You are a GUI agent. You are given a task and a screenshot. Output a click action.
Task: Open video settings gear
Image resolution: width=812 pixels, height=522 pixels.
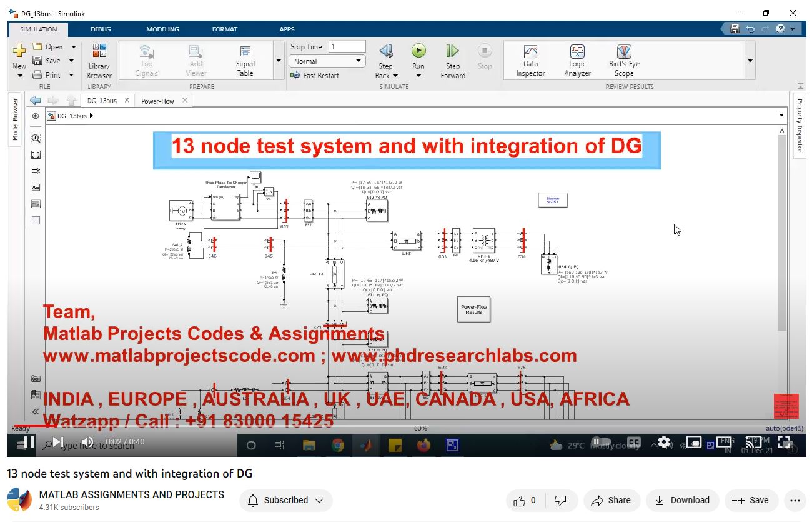tap(664, 442)
